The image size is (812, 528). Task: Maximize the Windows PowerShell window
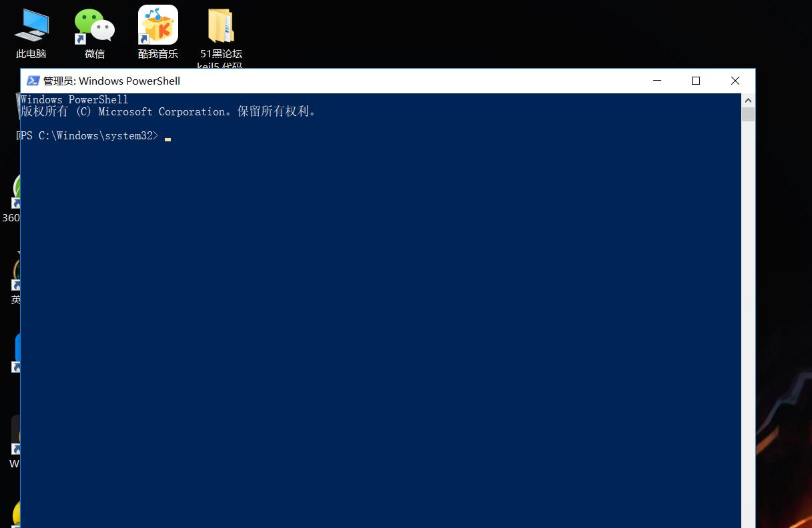(695, 80)
